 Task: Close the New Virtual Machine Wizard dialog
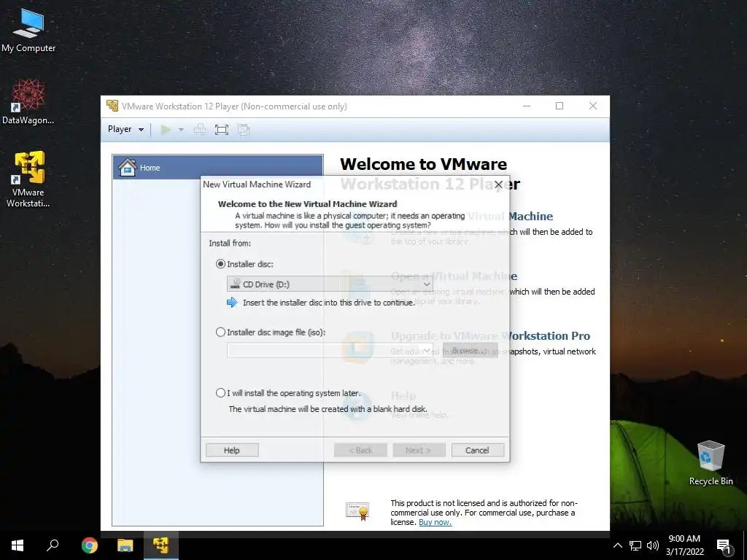coord(498,184)
